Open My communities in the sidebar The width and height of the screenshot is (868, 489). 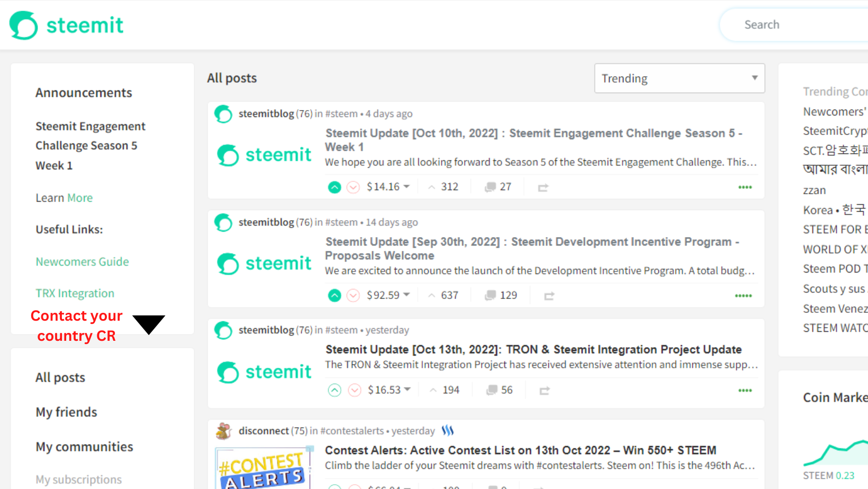tap(84, 447)
